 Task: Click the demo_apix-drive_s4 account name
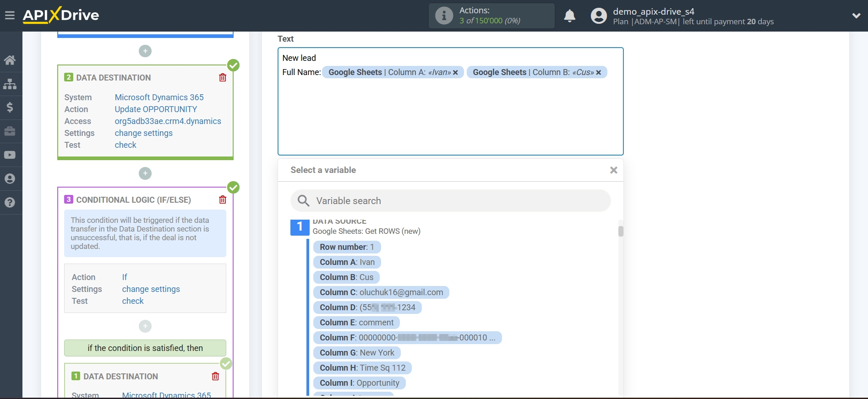pos(654,11)
